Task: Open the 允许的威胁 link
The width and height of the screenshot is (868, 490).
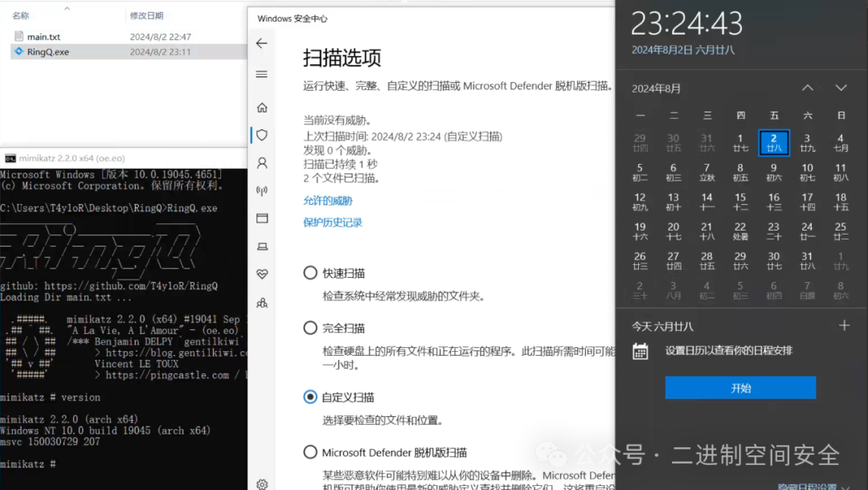Action: coord(328,201)
